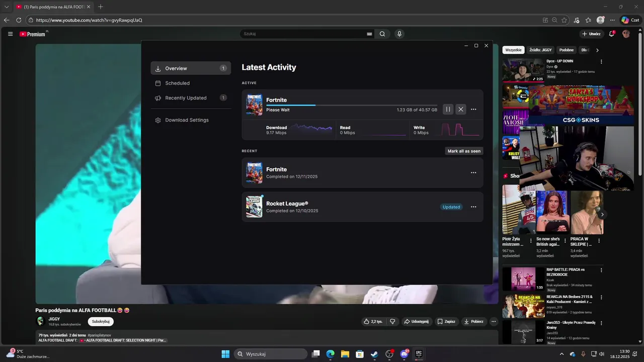
Task: Cancel the active Fortnite download
Action: pyautogui.click(x=461, y=109)
